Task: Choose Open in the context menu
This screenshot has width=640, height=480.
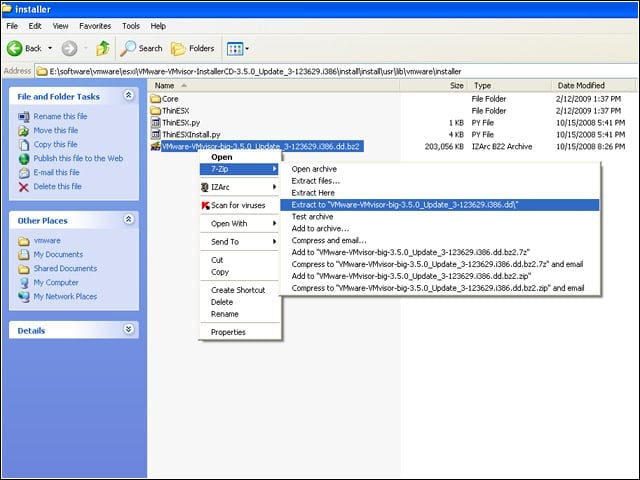Action: (239, 157)
